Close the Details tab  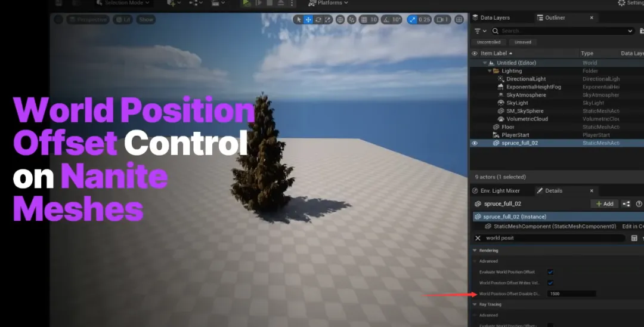click(592, 190)
